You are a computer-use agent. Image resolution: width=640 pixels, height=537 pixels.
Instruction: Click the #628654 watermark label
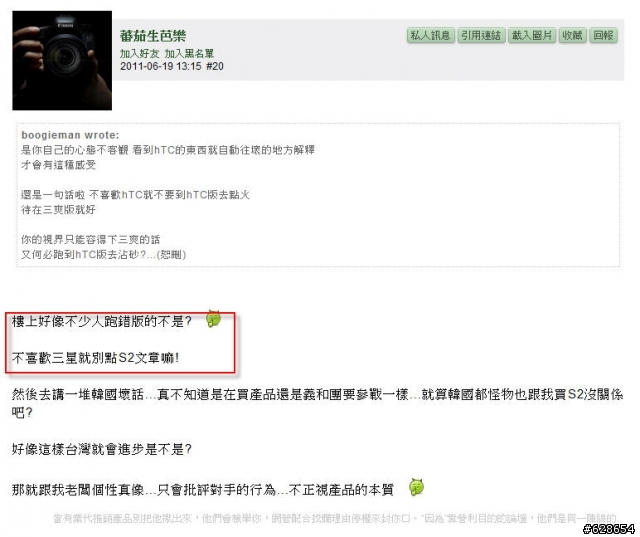(x=609, y=529)
